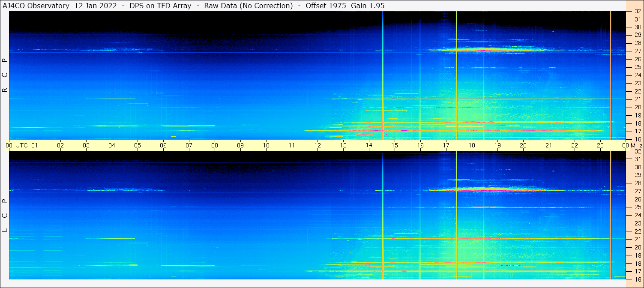Viewport: 644px width, 288px height.
Task: Click the LCP vertical panel label
Action: tap(5, 215)
